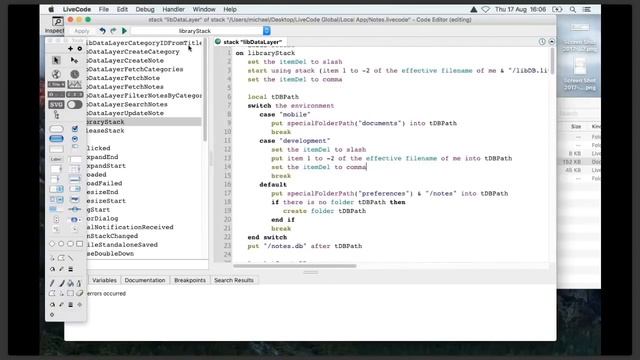Pick the Clock widget in Tools palette
This screenshot has width=640, height=360.
[x=74, y=74]
